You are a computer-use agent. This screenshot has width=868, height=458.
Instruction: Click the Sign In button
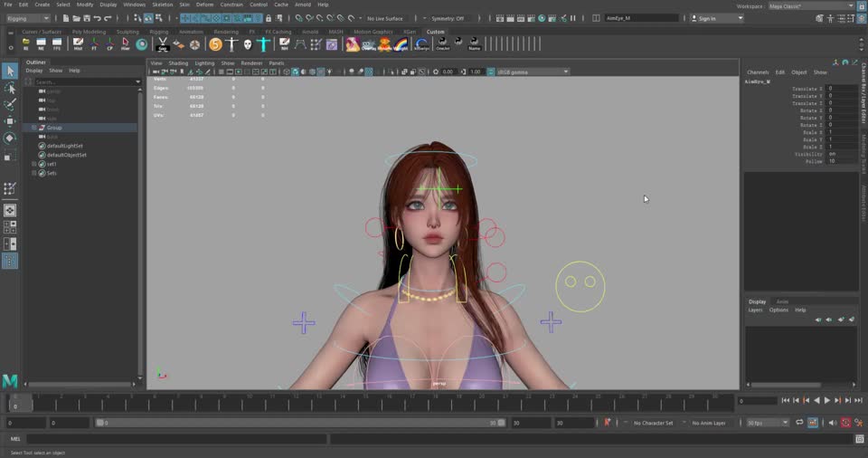(707, 18)
